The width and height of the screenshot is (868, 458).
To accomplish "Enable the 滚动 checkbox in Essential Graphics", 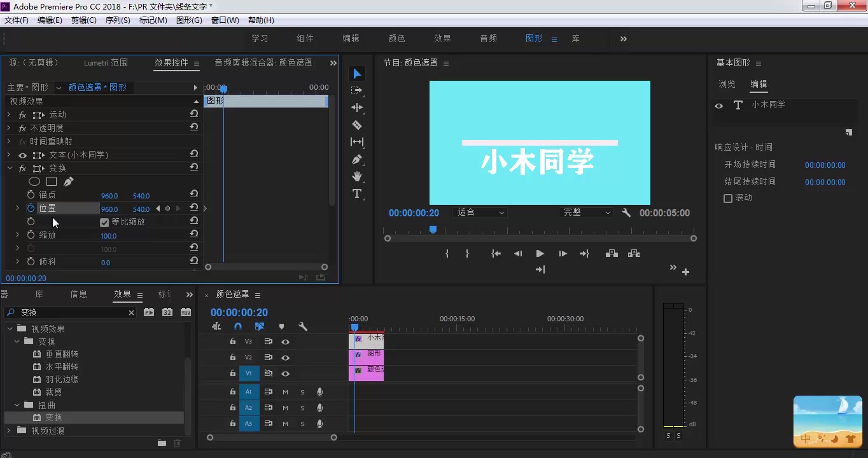I will [x=727, y=197].
